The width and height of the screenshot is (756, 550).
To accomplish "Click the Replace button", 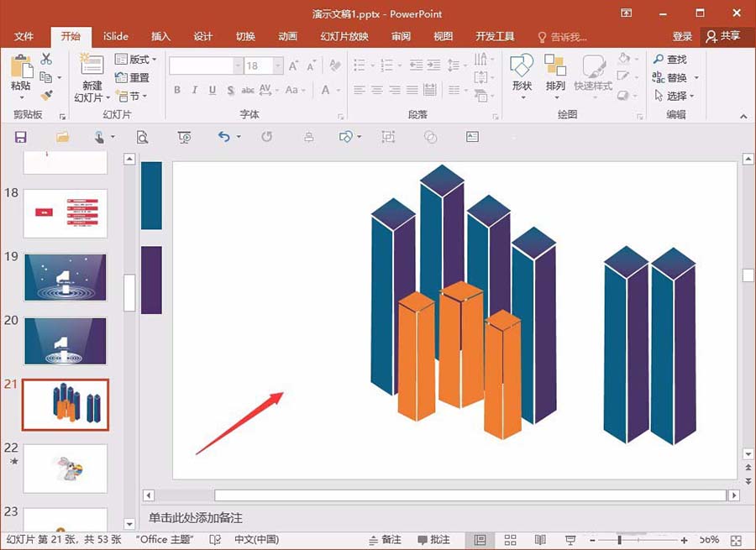I will pyautogui.click(x=675, y=77).
